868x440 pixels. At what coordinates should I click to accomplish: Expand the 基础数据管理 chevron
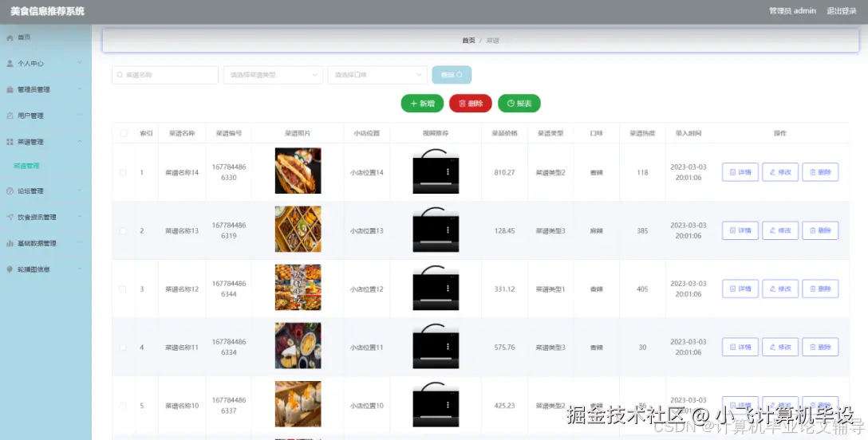tap(80, 243)
